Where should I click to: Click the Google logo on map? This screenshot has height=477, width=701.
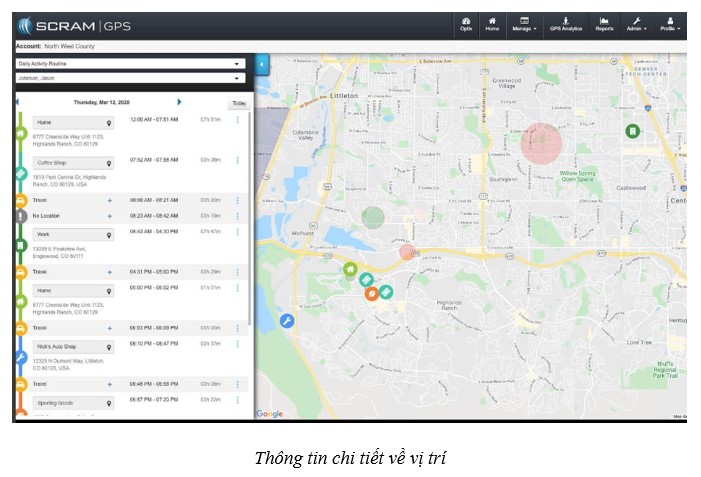click(270, 414)
